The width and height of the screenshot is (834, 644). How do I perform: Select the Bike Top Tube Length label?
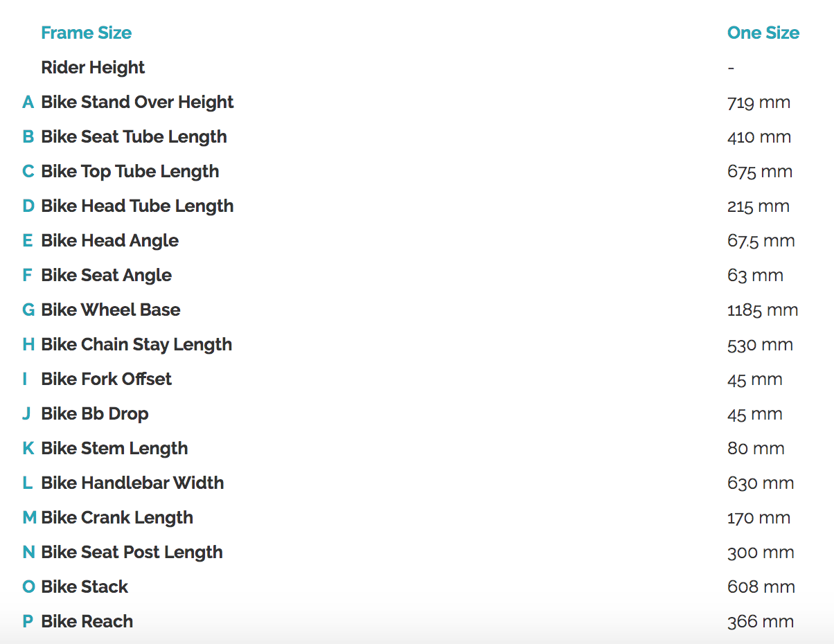point(130,172)
